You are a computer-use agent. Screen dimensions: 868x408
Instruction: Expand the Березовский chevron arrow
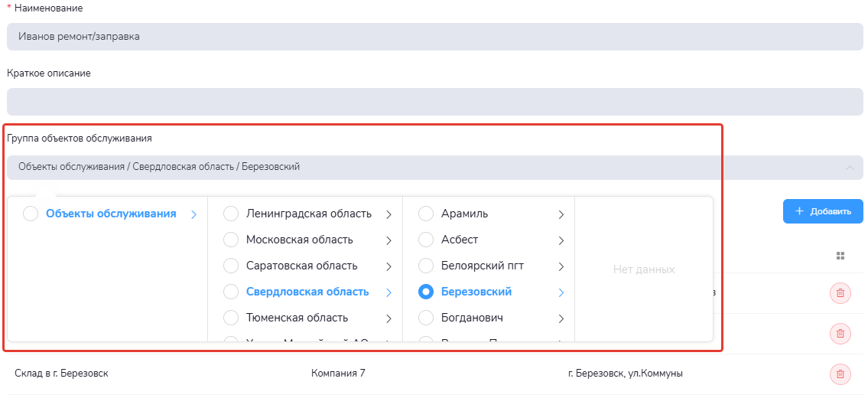coord(561,292)
